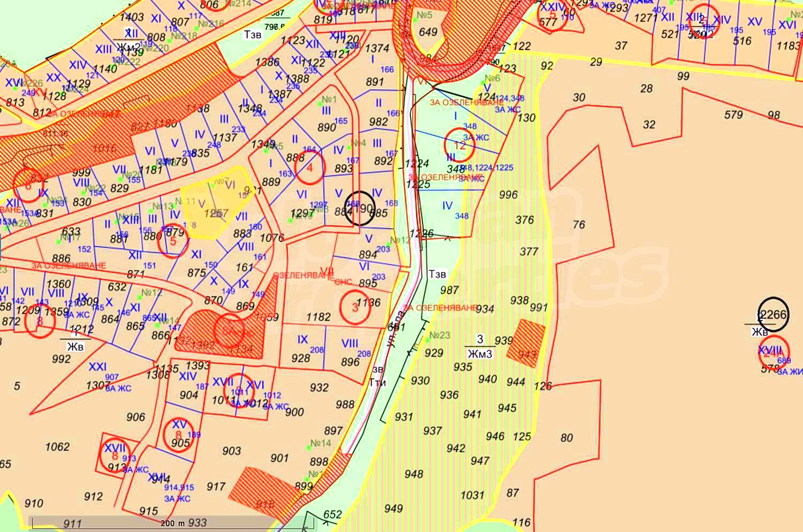Click the red circle numbered 3
The image size is (803, 532).
pos(355,307)
